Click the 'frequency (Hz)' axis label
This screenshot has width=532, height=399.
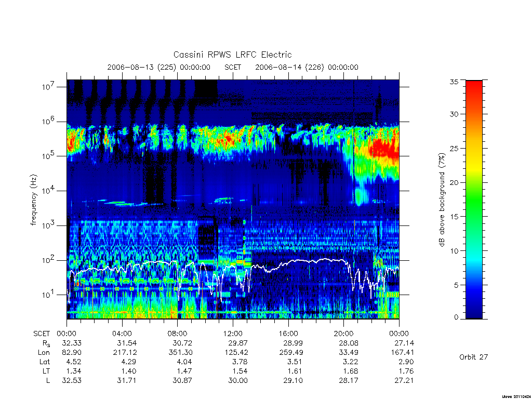[x=34, y=200]
